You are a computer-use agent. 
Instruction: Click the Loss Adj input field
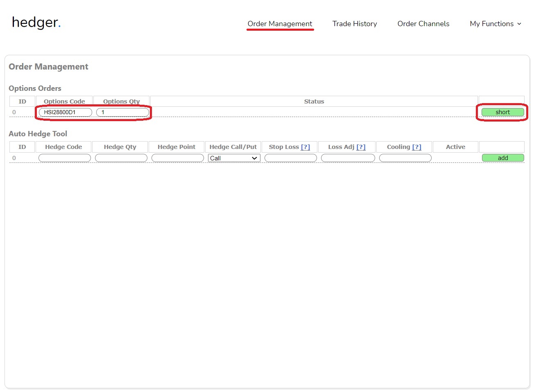click(x=348, y=158)
